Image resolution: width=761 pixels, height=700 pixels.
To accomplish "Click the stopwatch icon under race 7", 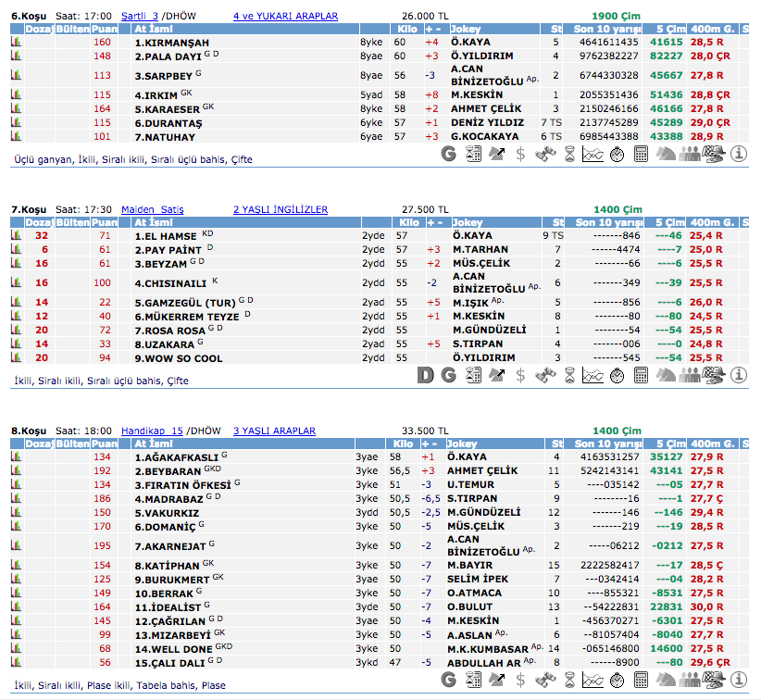I will click(617, 375).
